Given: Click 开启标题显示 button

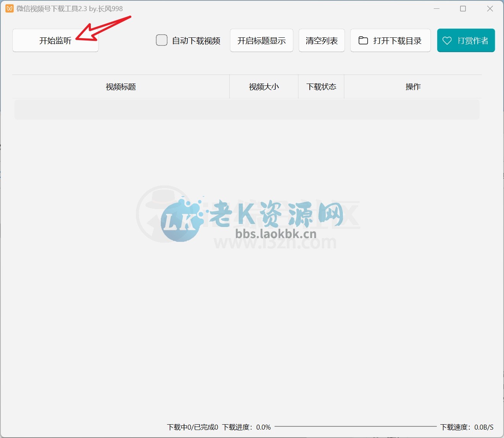Looking at the screenshot, I should point(262,40).
